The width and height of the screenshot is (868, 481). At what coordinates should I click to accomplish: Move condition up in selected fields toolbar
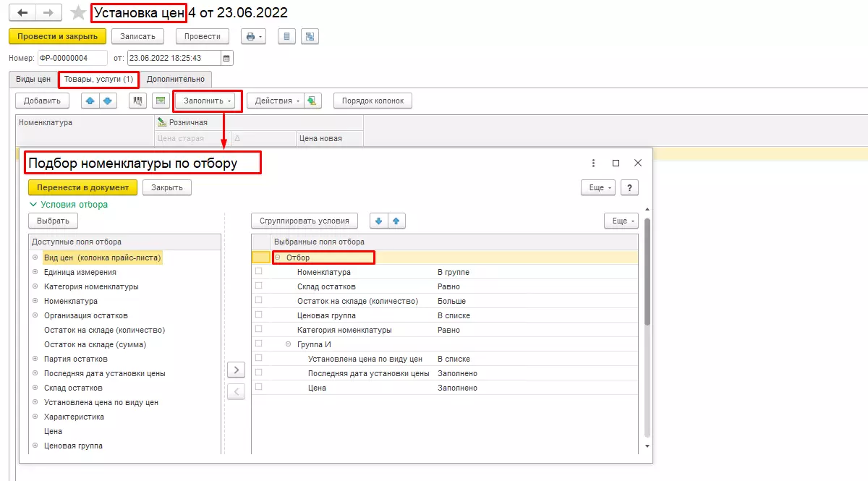click(397, 221)
